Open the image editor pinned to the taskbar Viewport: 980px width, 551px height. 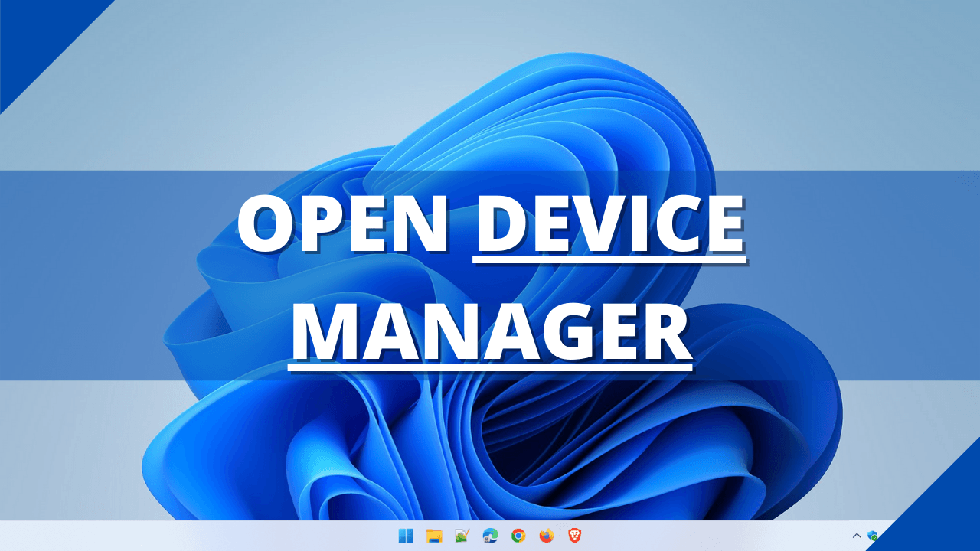462,536
